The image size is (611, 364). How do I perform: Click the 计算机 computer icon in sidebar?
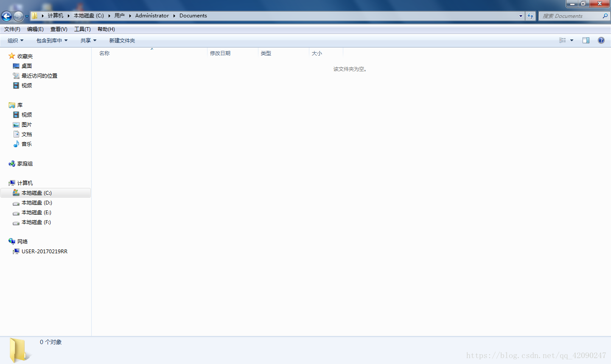(x=12, y=183)
